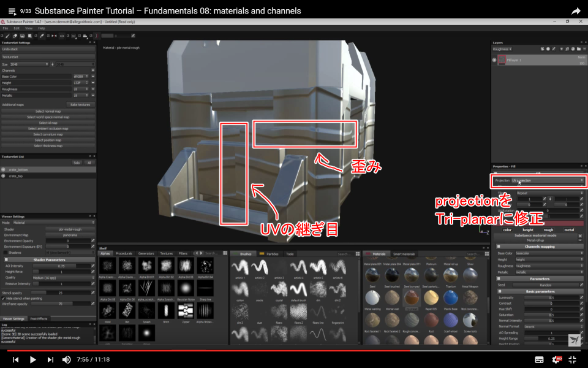Select the crate_top texture set
The height and width of the screenshot is (368, 588).
point(48,176)
